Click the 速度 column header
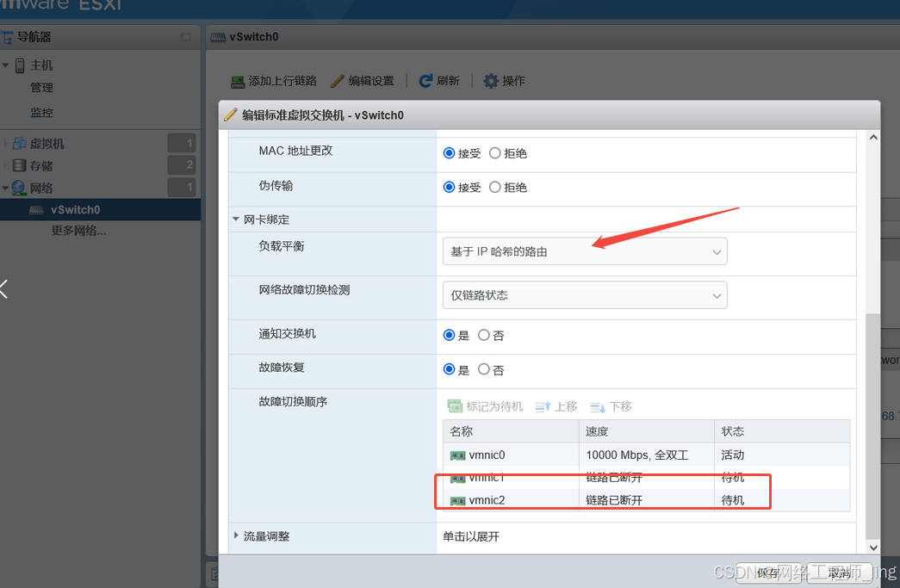 [x=647, y=431]
